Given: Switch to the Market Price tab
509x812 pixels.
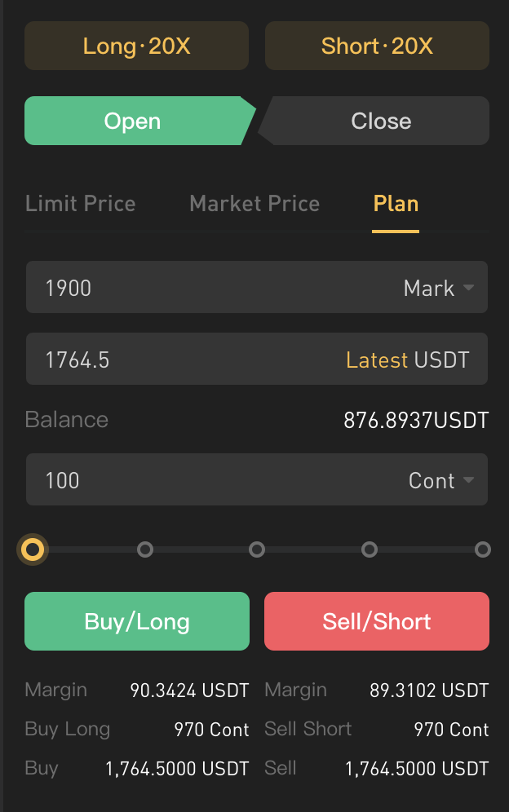Looking at the screenshot, I should [x=254, y=204].
